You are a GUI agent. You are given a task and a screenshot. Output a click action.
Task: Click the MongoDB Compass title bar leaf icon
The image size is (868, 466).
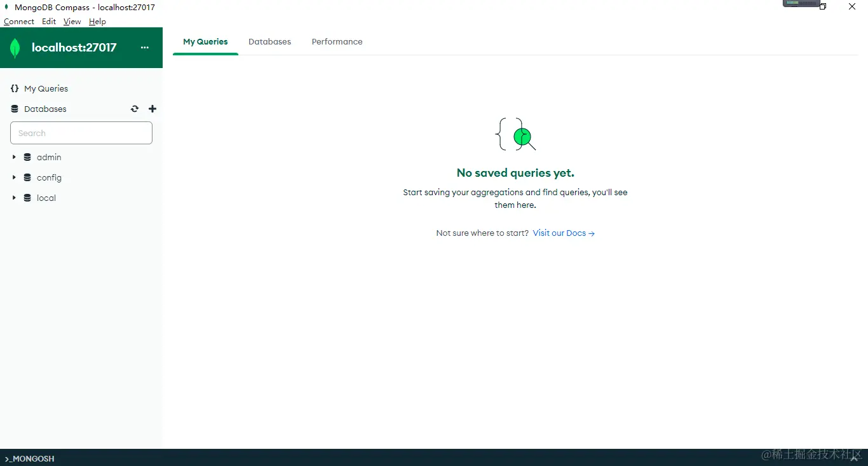pos(7,7)
